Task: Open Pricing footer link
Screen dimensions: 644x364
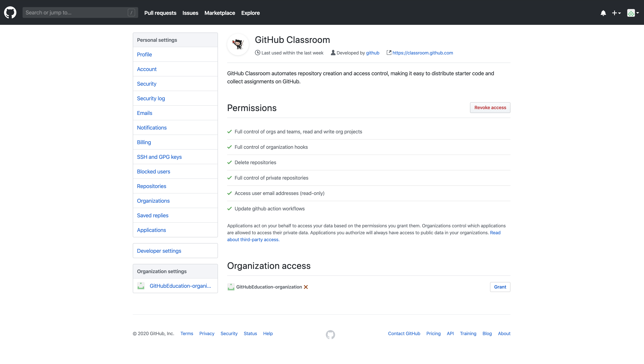Action: (433, 334)
